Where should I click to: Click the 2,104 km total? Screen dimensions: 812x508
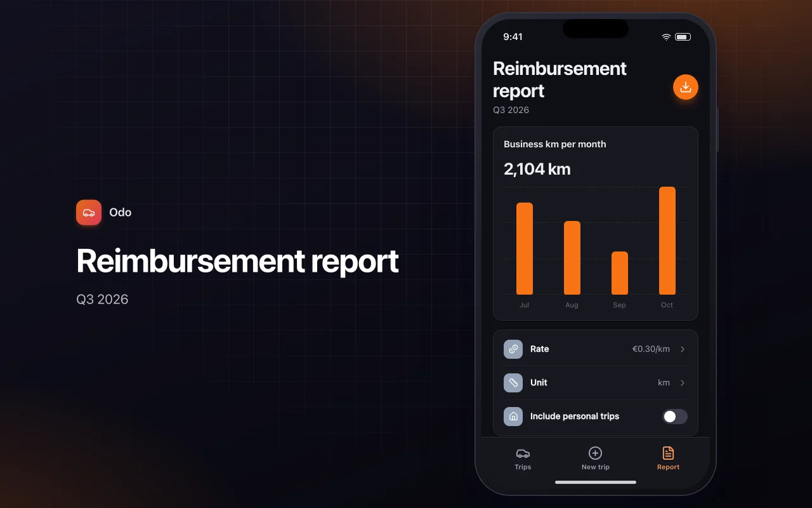537,169
